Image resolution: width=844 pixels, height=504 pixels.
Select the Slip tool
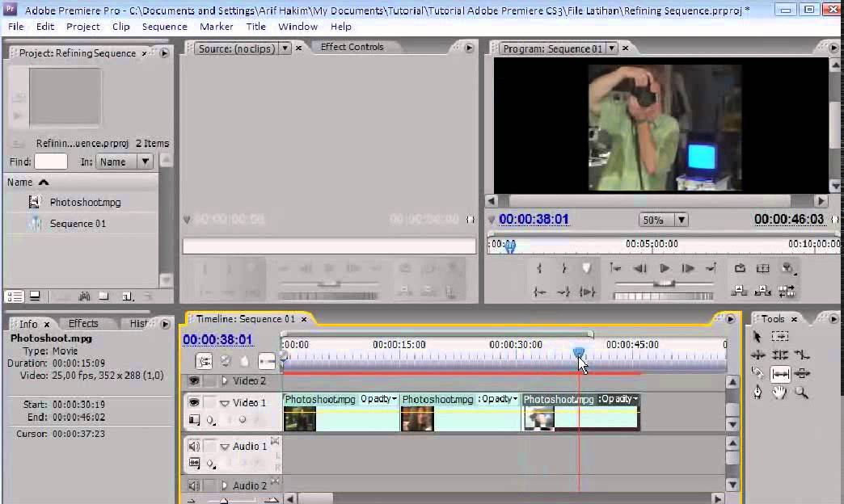pyautogui.click(x=780, y=373)
